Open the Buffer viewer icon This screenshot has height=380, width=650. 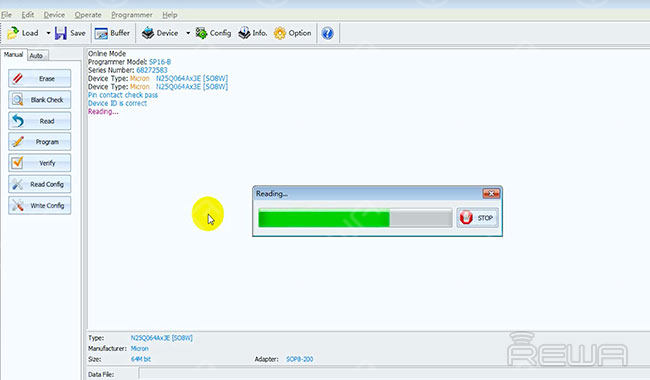(x=101, y=33)
